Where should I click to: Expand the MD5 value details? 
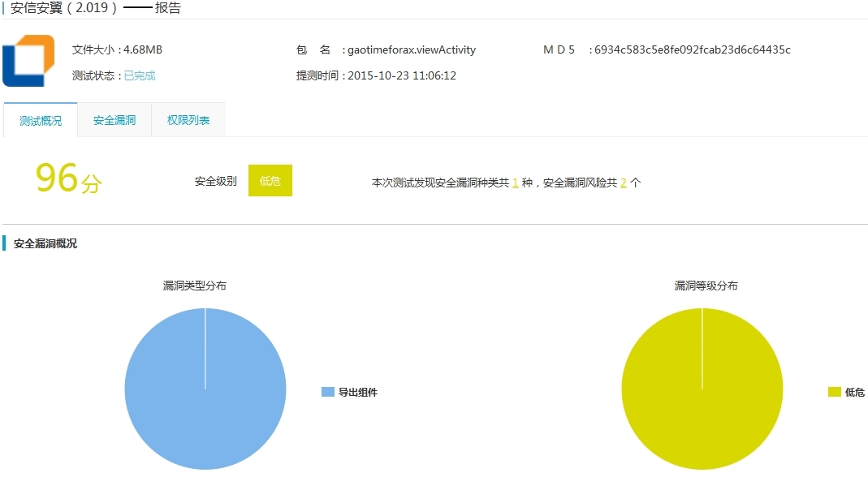[692, 49]
